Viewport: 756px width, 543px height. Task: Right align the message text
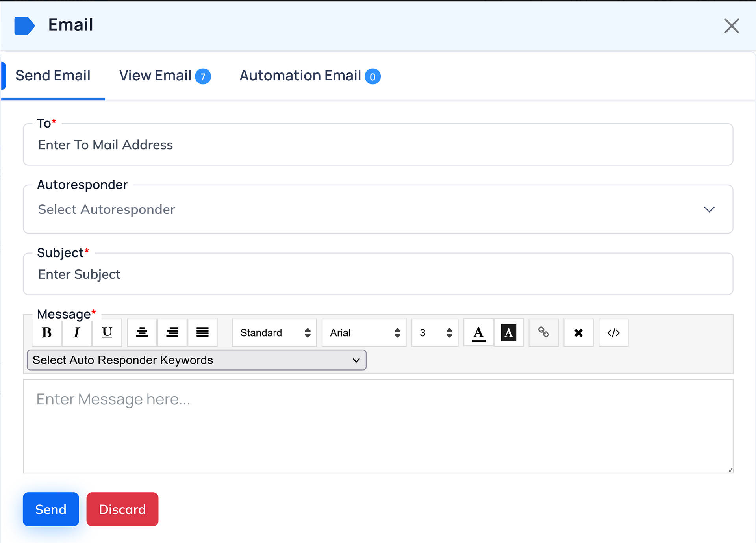tap(172, 333)
